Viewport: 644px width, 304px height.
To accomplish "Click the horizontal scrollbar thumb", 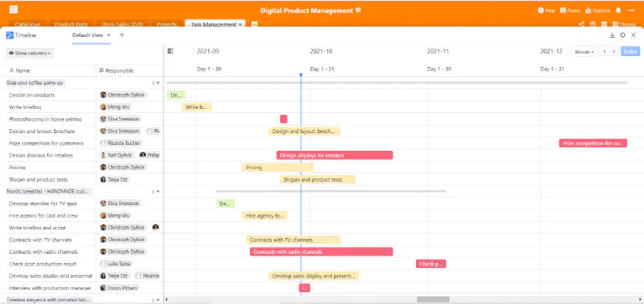I will tap(434, 300).
